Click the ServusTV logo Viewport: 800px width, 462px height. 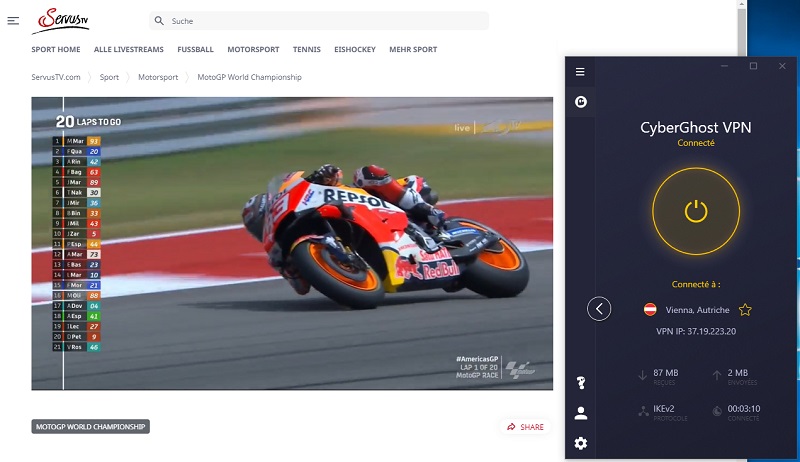[x=61, y=21]
